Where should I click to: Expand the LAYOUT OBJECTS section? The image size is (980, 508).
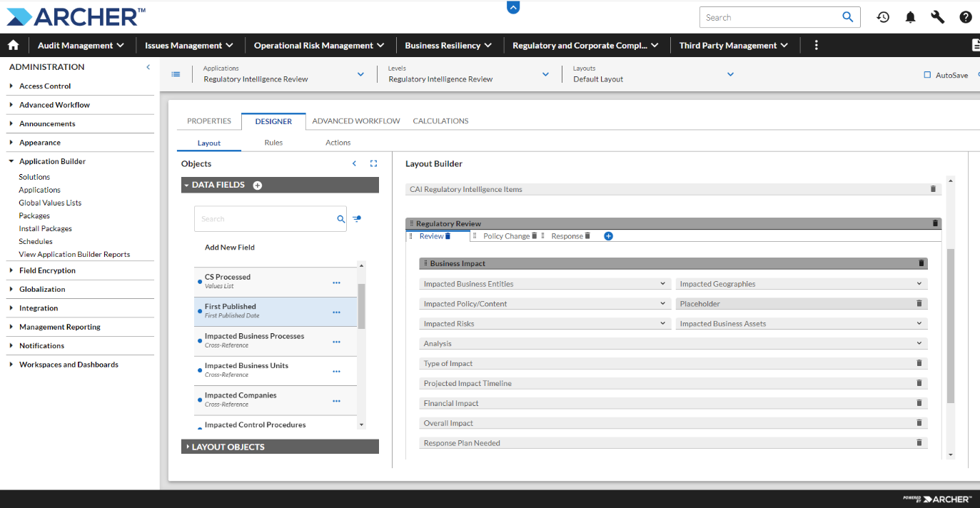280,447
